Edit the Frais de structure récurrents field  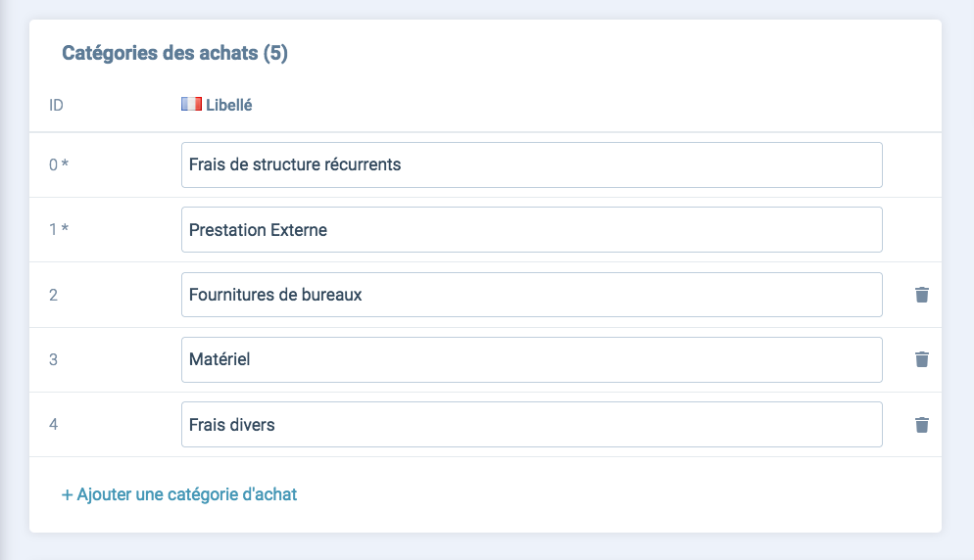point(532,164)
